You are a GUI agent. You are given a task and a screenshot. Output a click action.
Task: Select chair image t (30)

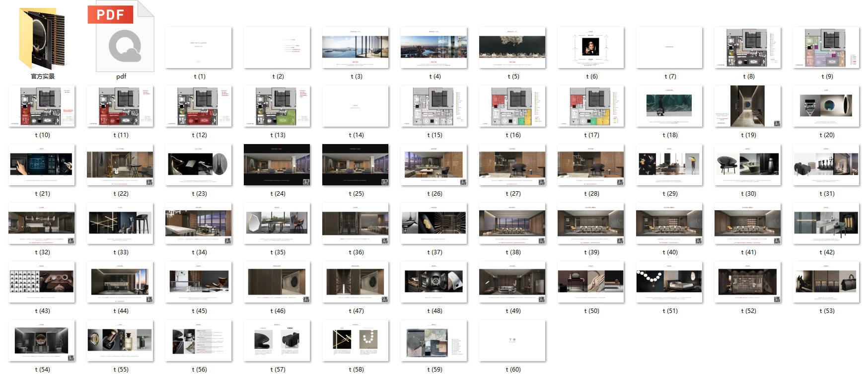(748, 165)
